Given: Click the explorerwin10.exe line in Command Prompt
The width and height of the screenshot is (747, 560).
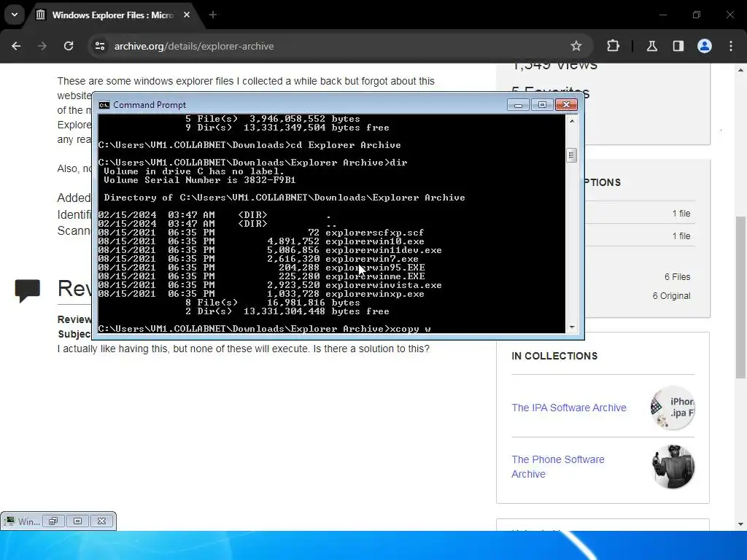Looking at the screenshot, I should point(261,241).
